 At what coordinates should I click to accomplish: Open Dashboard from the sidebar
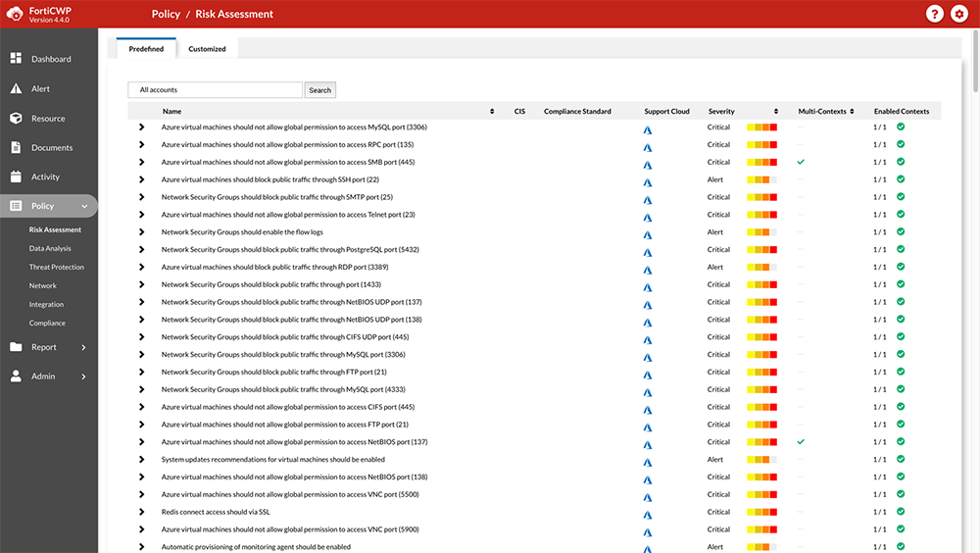pyautogui.click(x=49, y=59)
